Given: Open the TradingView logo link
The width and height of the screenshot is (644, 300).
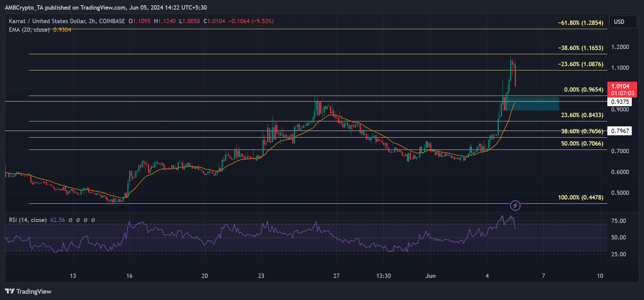Looking at the screenshot, I should coord(28,291).
